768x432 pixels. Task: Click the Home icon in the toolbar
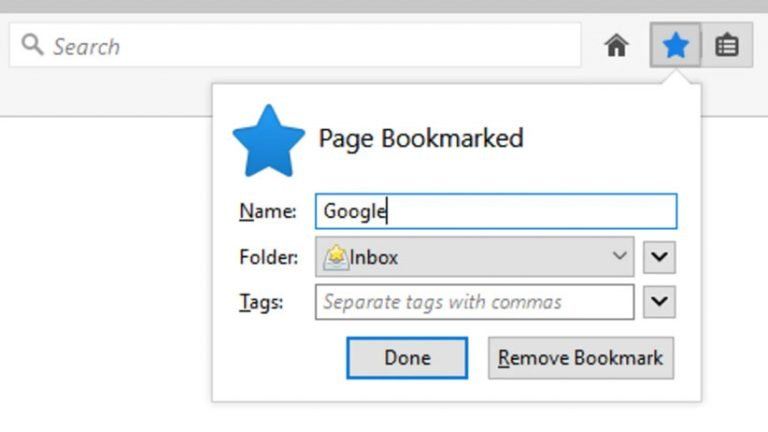tap(617, 46)
